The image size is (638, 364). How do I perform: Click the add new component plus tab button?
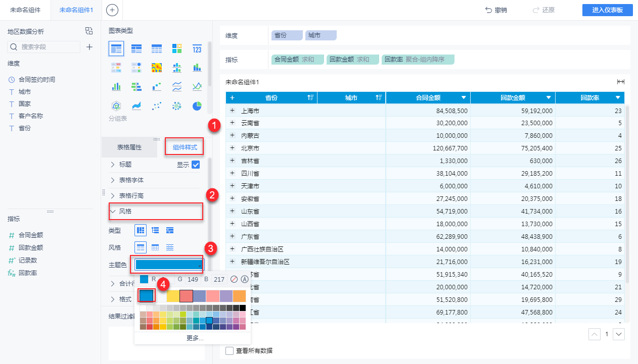click(113, 10)
